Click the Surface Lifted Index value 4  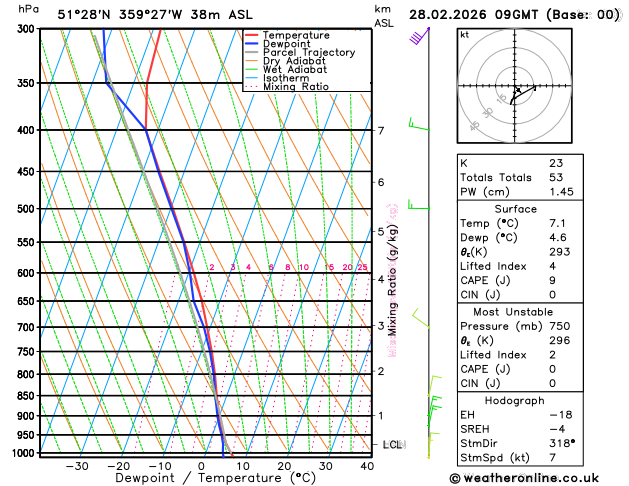click(553, 266)
